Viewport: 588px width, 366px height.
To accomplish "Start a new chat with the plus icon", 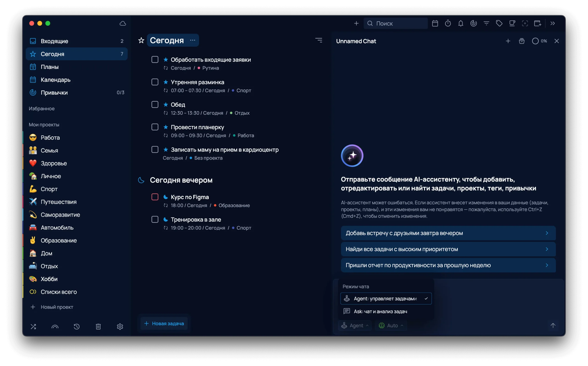I will pos(508,41).
